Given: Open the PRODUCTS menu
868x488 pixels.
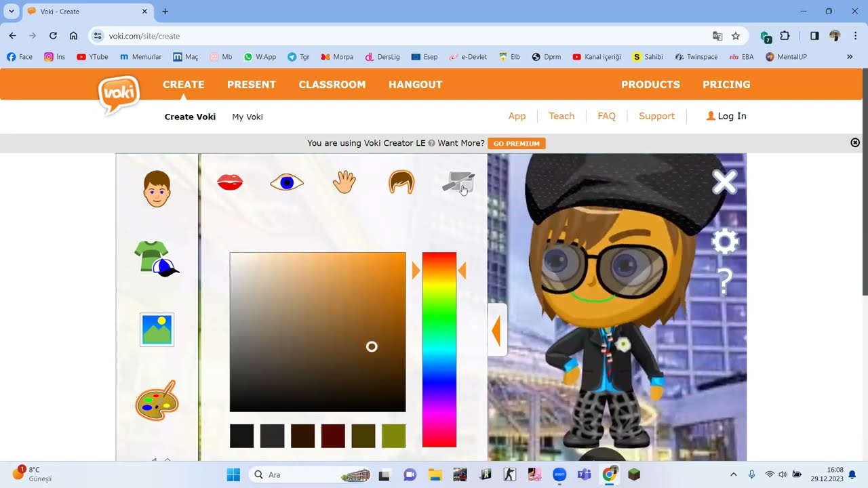Looking at the screenshot, I should coord(650,85).
